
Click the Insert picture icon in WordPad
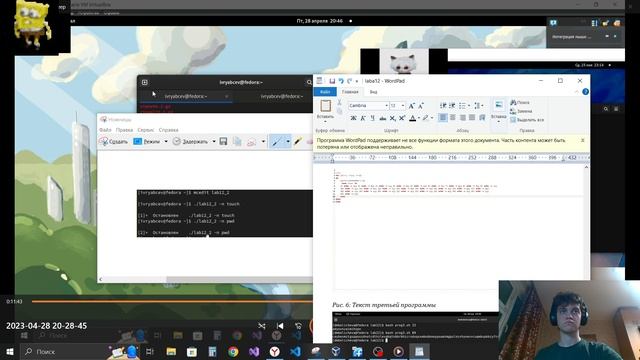498,105
